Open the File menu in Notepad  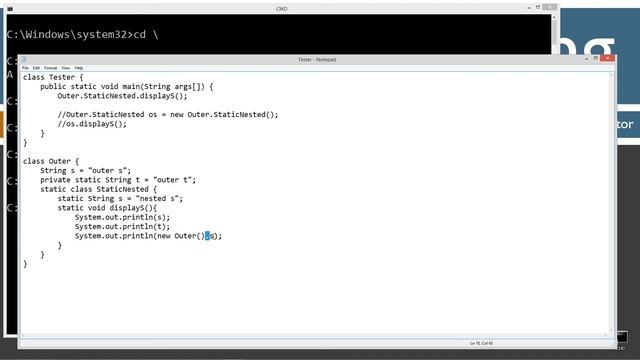(x=25, y=68)
